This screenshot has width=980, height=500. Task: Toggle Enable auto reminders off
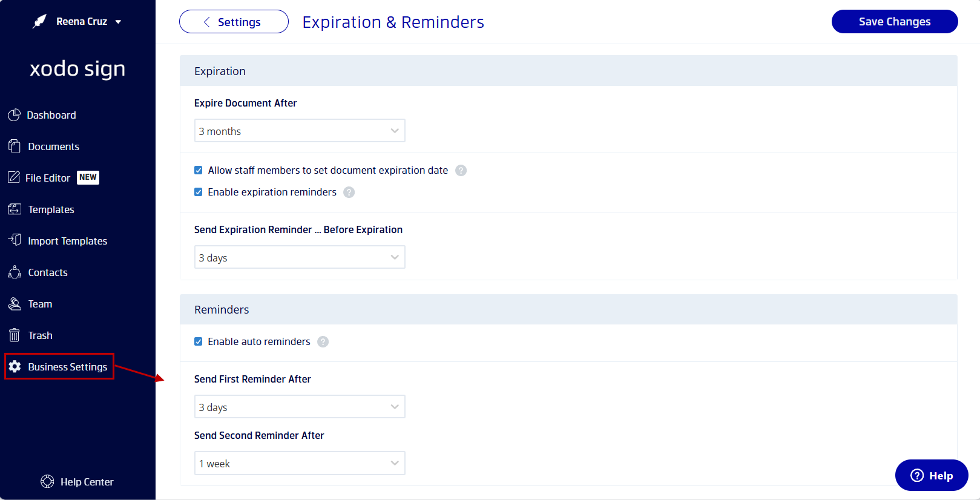(199, 341)
